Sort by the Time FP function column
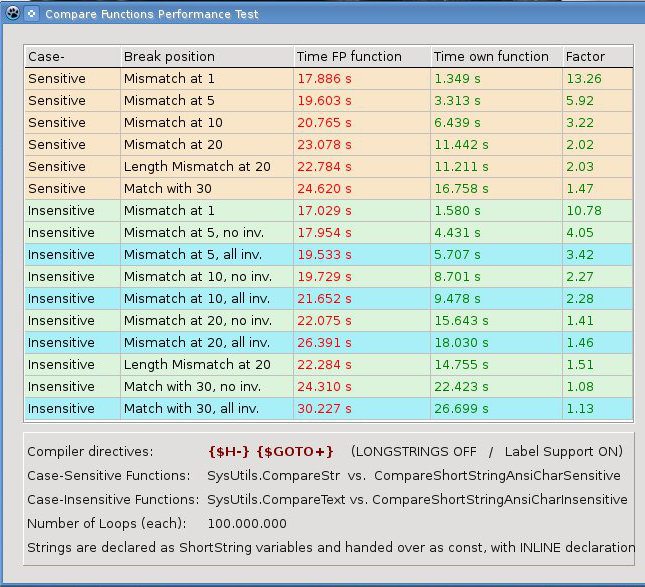The image size is (645, 587). (360, 57)
